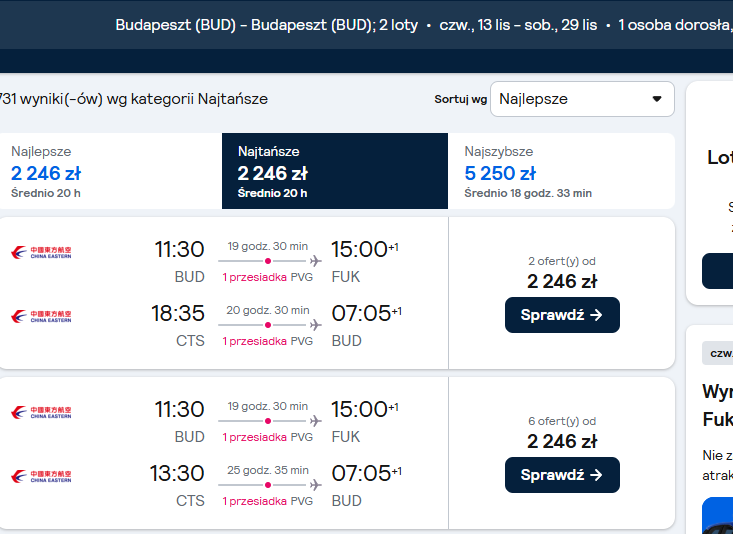Click China Eastern logo of second result outbound
The width and height of the screenshot is (733, 534).
(41, 412)
